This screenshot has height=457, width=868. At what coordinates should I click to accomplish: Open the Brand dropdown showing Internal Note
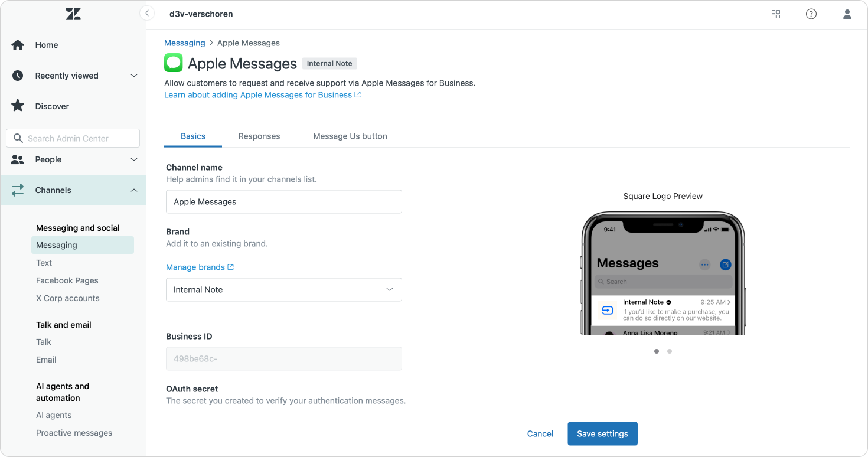point(284,290)
